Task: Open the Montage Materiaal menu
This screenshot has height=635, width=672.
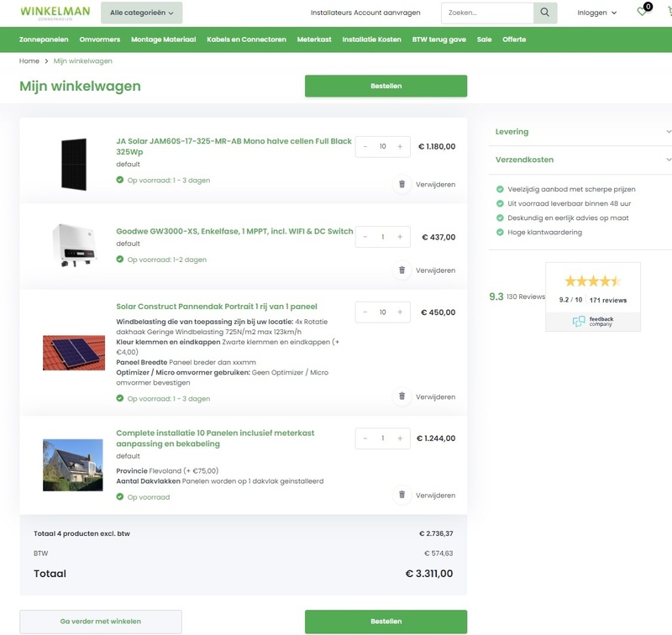Action: (163, 39)
